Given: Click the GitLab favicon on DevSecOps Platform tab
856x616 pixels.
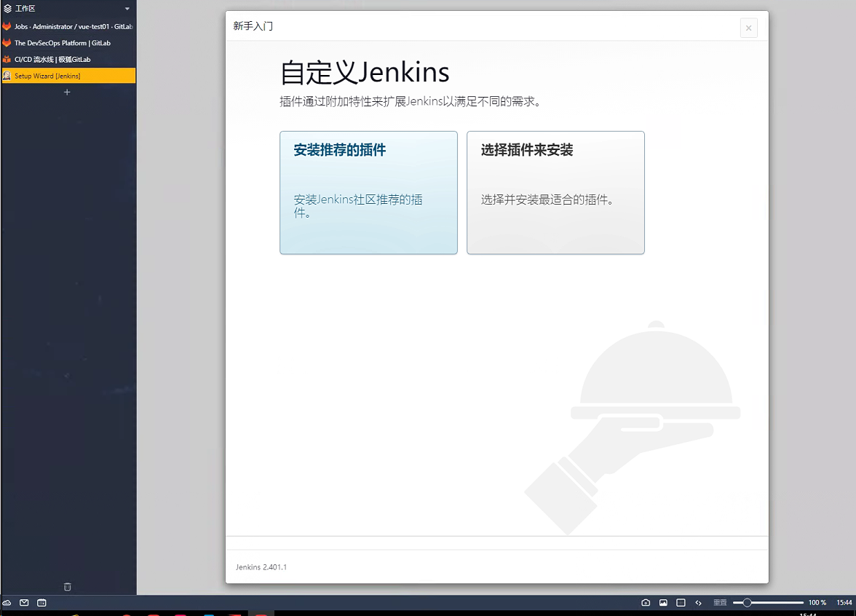Looking at the screenshot, I should pyautogui.click(x=7, y=42).
